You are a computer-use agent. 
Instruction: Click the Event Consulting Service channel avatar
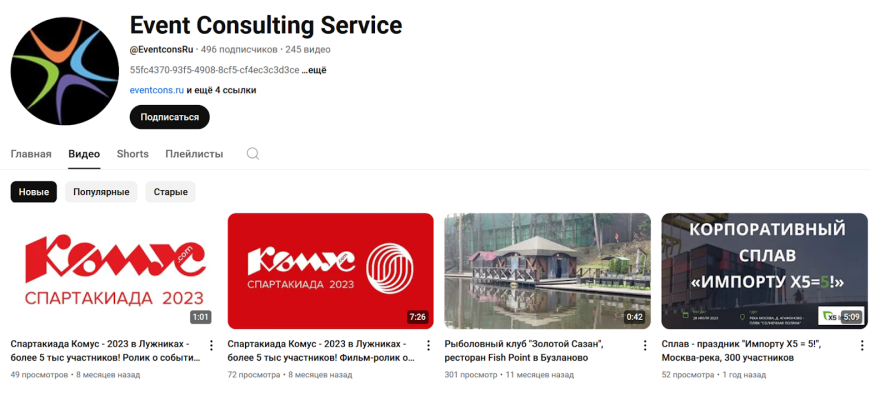click(x=64, y=71)
